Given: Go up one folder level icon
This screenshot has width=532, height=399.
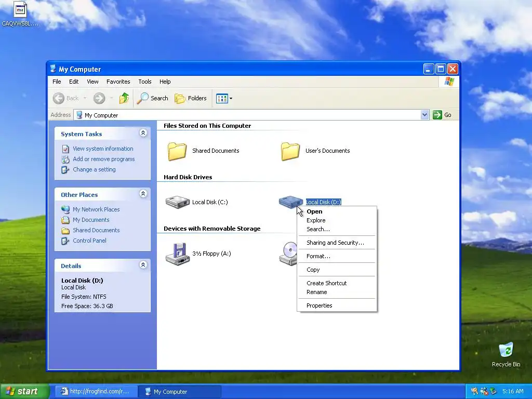Looking at the screenshot, I should tap(124, 98).
